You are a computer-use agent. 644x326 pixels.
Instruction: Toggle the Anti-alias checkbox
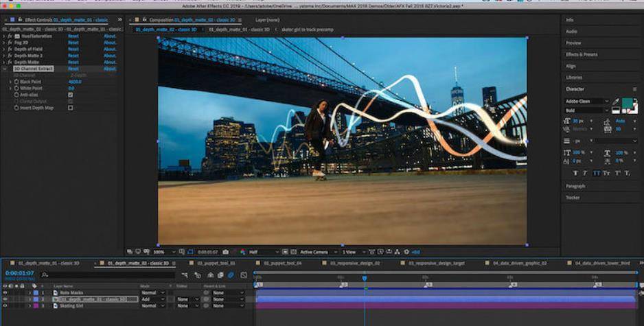pos(71,95)
